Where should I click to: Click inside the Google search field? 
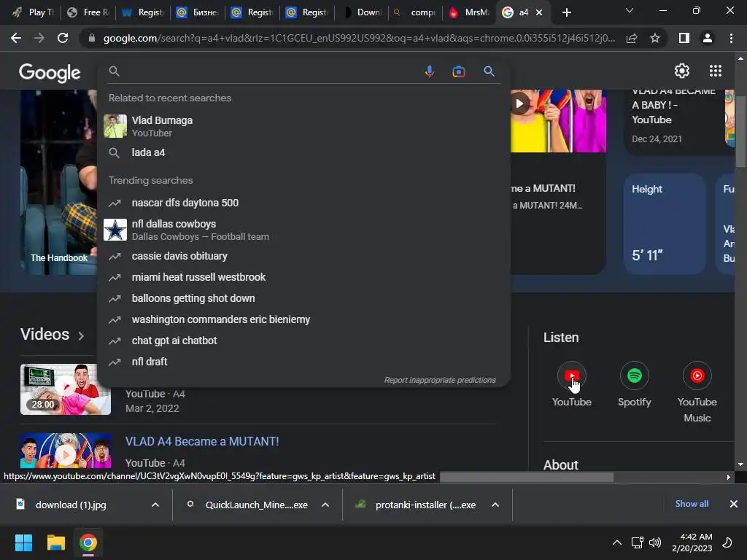click(x=269, y=71)
